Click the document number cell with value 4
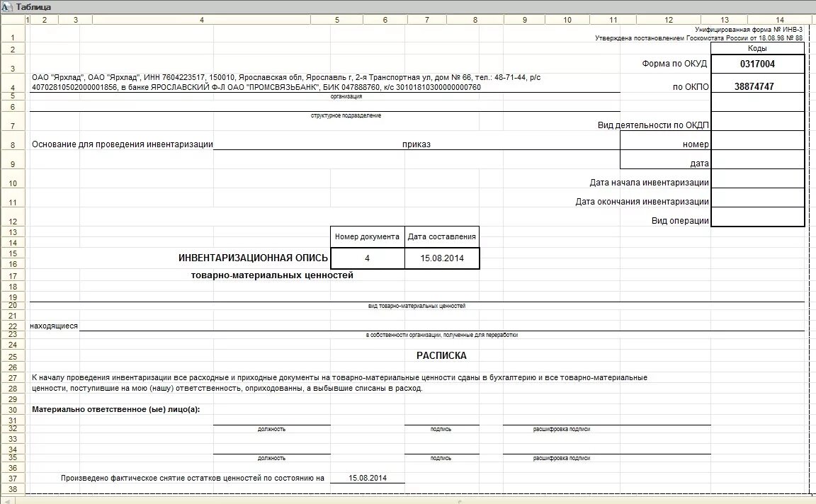816x504 pixels. point(368,258)
